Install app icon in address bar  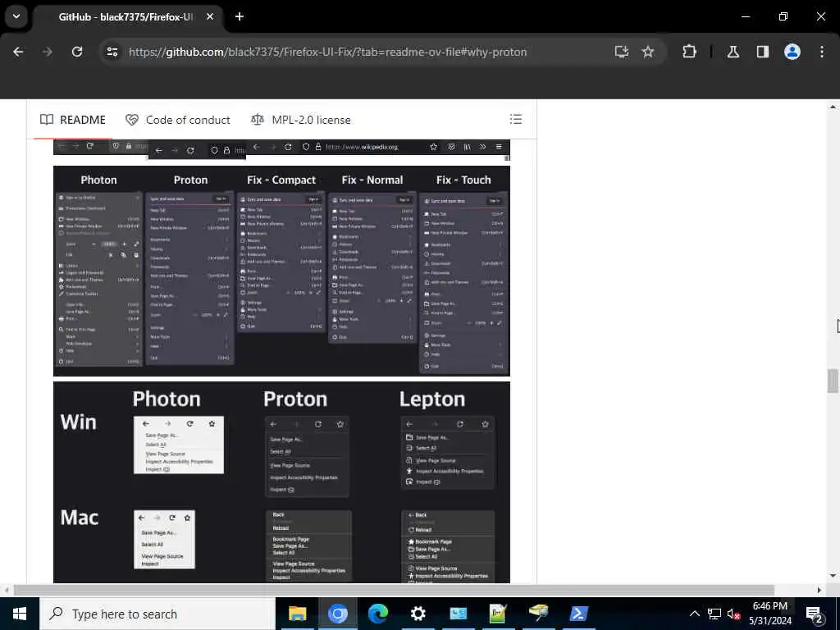(622, 52)
